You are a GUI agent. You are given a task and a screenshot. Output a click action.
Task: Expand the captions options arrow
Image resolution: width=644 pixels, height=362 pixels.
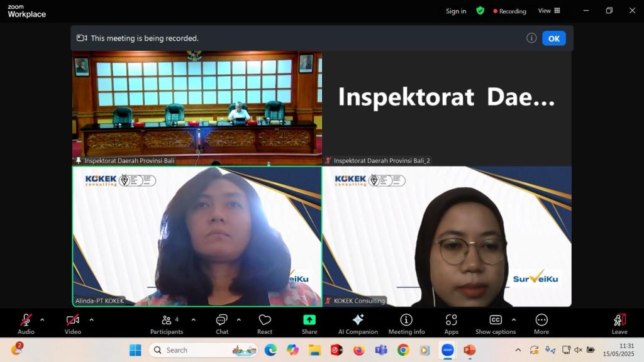coord(514,320)
